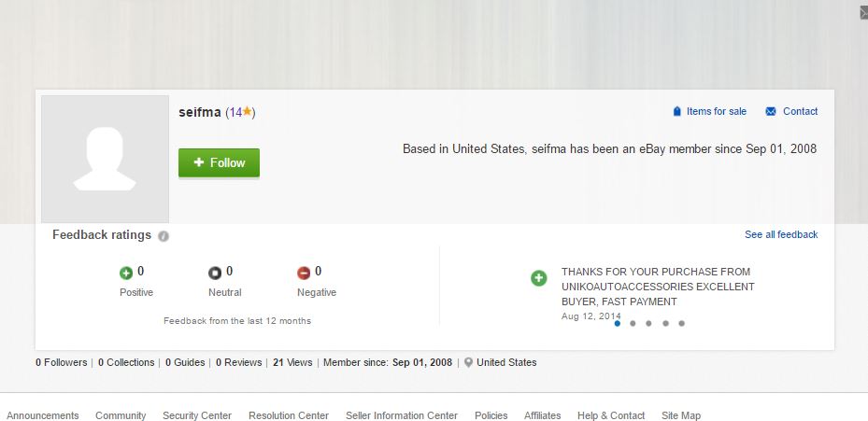The width and height of the screenshot is (868, 421).
Task: Click the Items for sale tag icon
Action: (x=677, y=112)
